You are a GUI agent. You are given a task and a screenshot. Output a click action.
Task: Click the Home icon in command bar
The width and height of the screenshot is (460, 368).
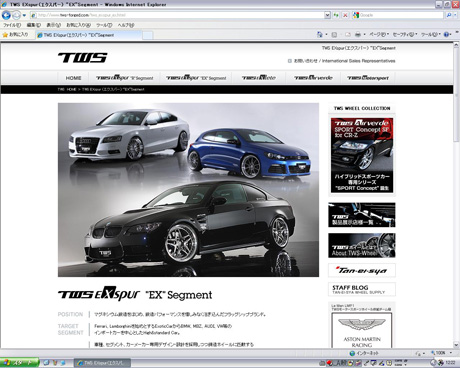pos(320,34)
